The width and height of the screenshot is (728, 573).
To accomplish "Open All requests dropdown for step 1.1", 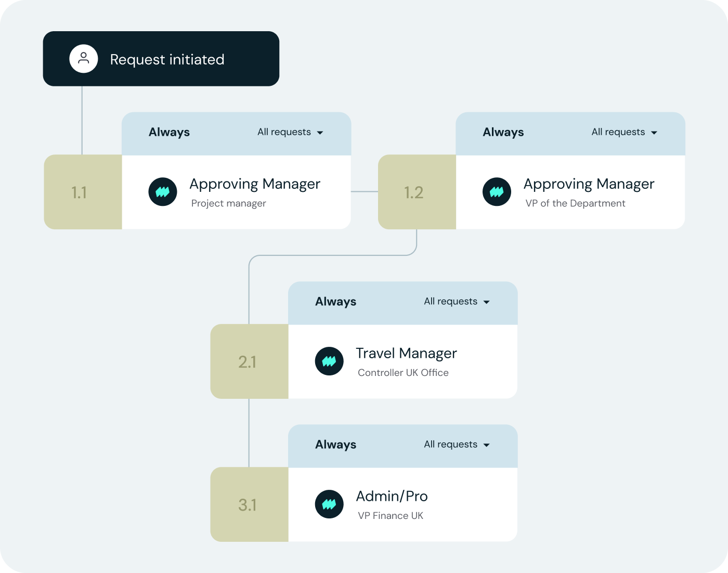I will (290, 133).
